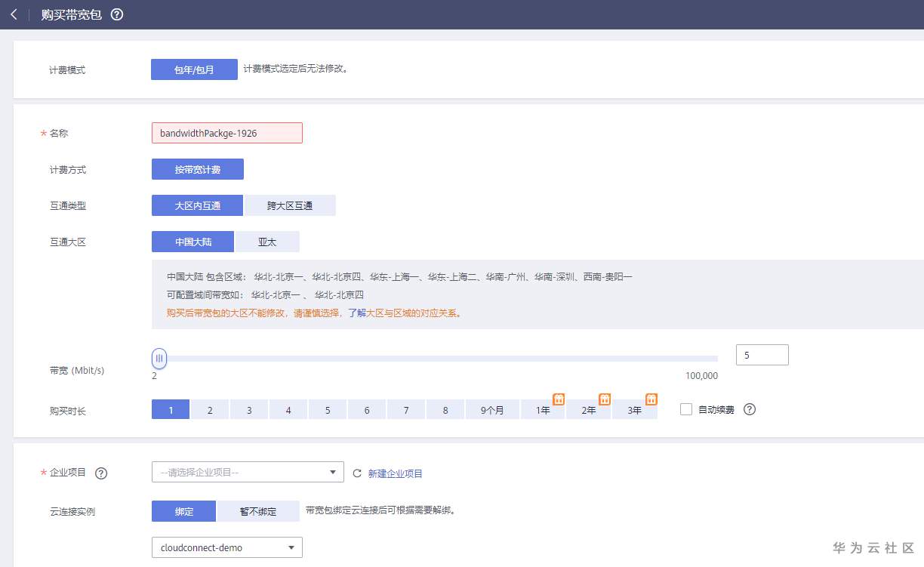
Task: Click gift icon on 1年 option
Action: 559,399
